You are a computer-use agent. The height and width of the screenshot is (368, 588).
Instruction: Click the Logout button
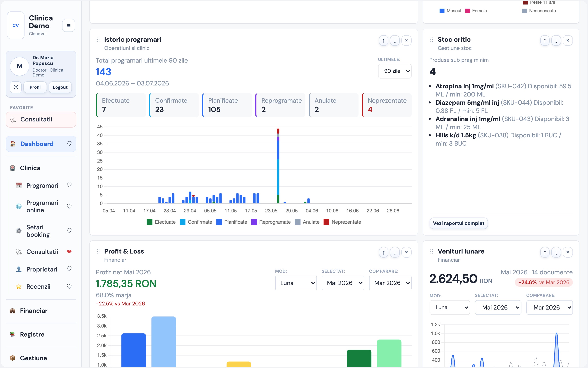click(x=60, y=87)
